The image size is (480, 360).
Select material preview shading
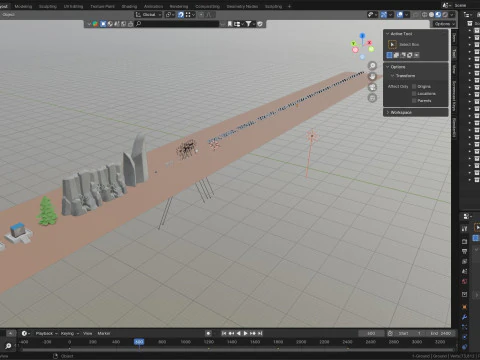coord(438,15)
